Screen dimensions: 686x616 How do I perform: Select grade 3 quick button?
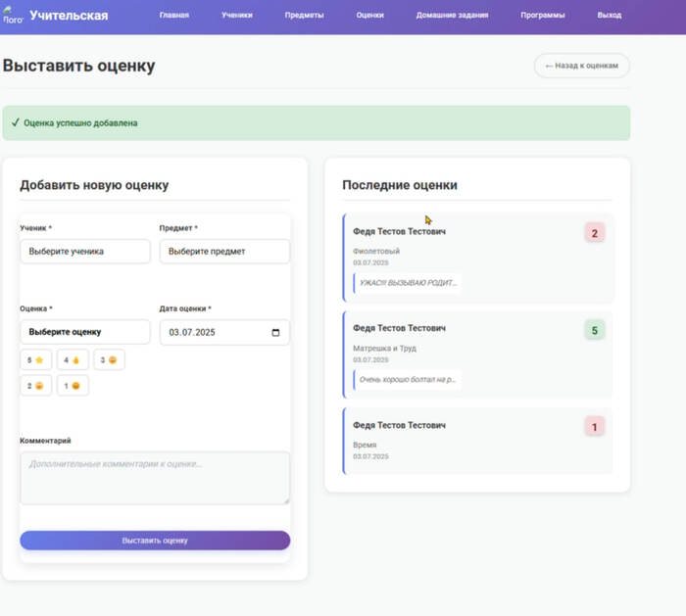click(x=109, y=359)
